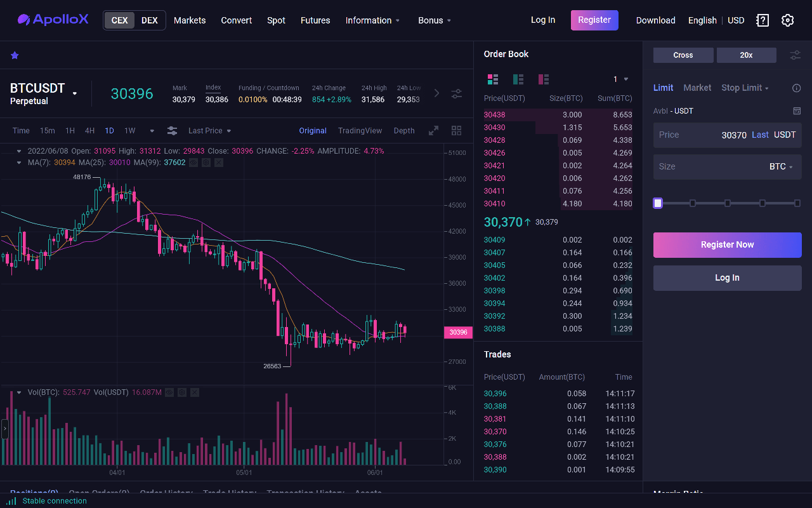Open the 20x leverage button
The image size is (812, 508).
point(747,55)
